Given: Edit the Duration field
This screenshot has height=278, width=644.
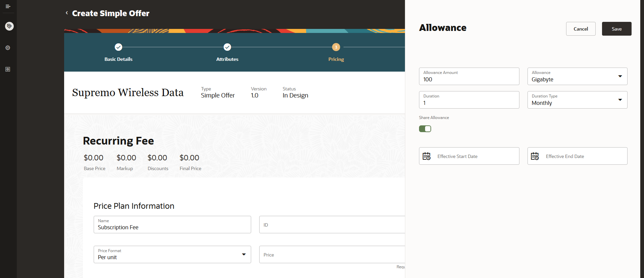Looking at the screenshot, I should tap(469, 100).
